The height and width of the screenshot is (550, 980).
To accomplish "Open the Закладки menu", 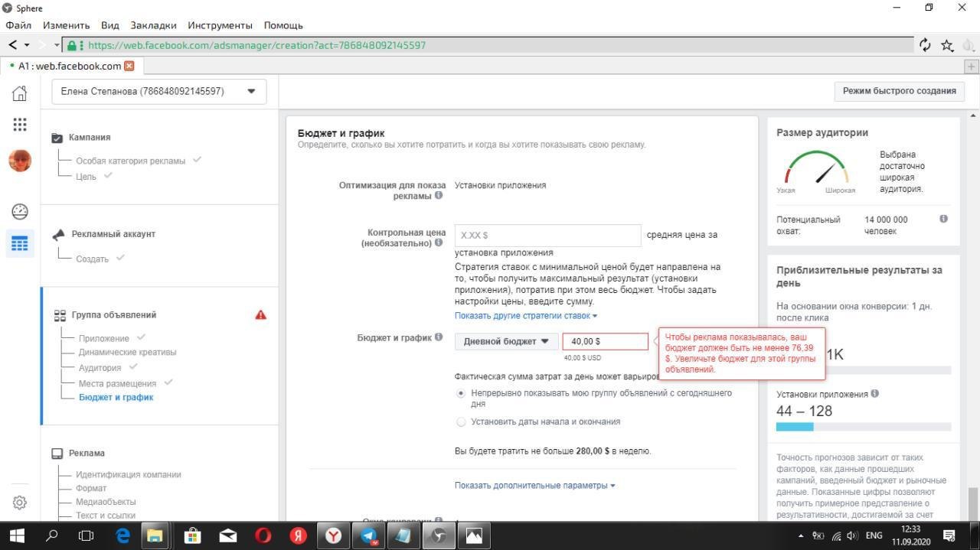I will point(153,25).
